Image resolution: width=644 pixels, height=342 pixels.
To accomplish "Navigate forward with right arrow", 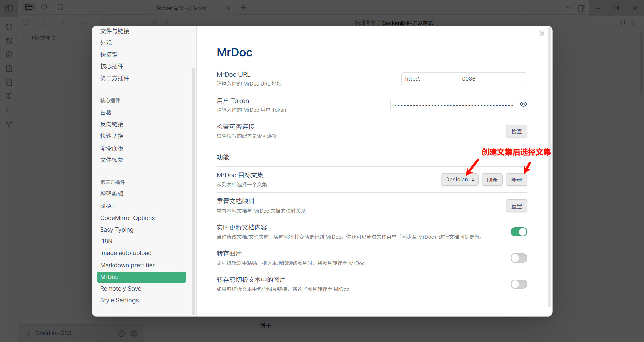I will (167, 22).
